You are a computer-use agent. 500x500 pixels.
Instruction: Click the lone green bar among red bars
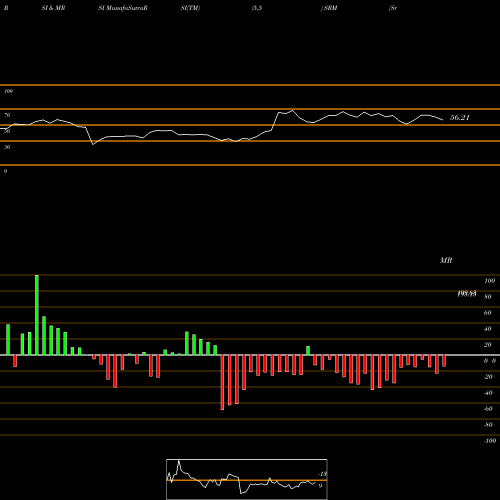pos(308,351)
